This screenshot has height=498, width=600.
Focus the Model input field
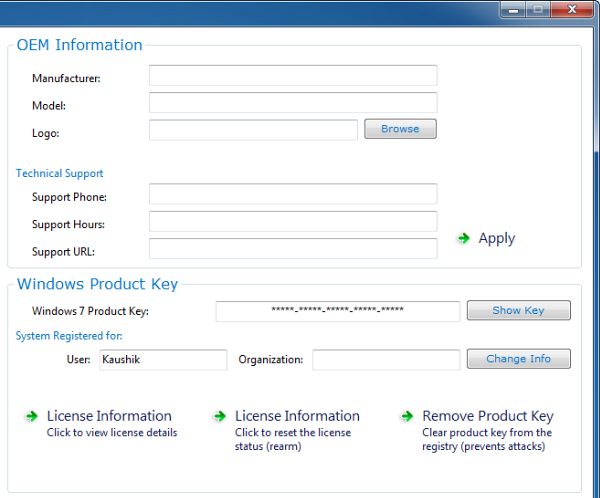293,103
